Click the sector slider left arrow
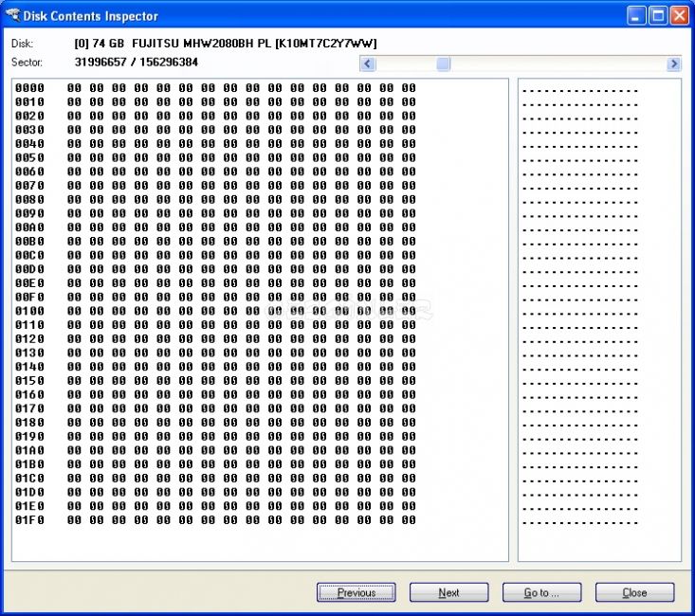This screenshot has height=616, width=695. click(x=368, y=63)
